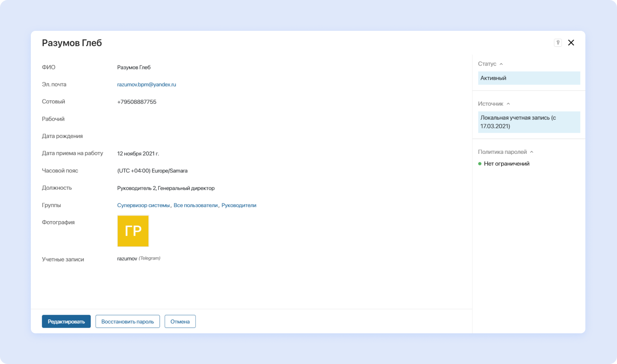Collapse the Источник section chevron
Viewport: 617px width, 364px height.
(x=508, y=104)
